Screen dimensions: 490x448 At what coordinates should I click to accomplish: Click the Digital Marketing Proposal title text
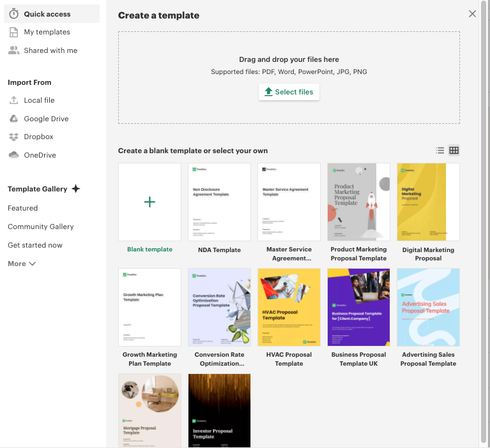click(429, 254)
